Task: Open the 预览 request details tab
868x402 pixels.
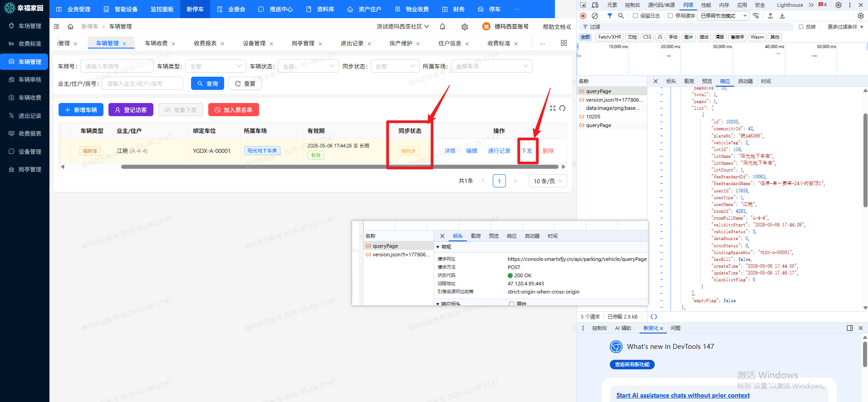Action: 707,81
